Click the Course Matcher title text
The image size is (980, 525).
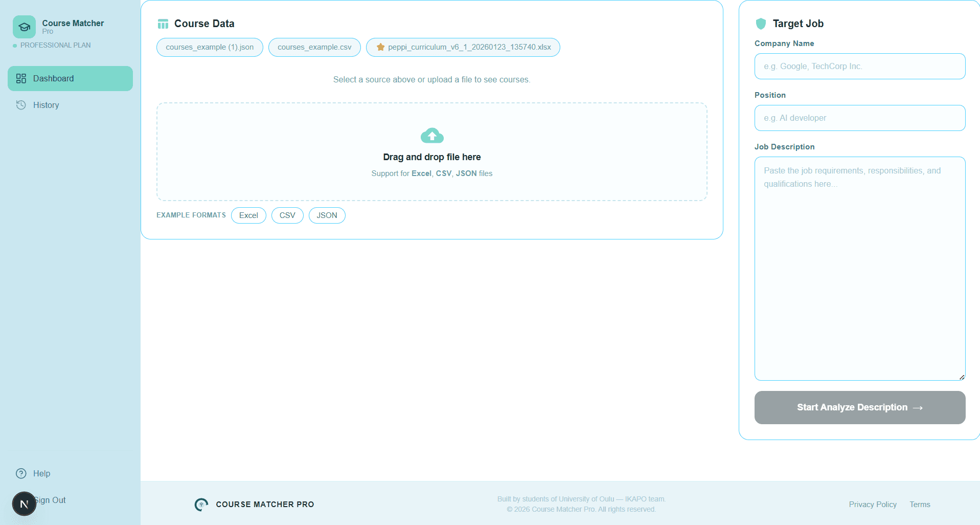coord(73,23)
